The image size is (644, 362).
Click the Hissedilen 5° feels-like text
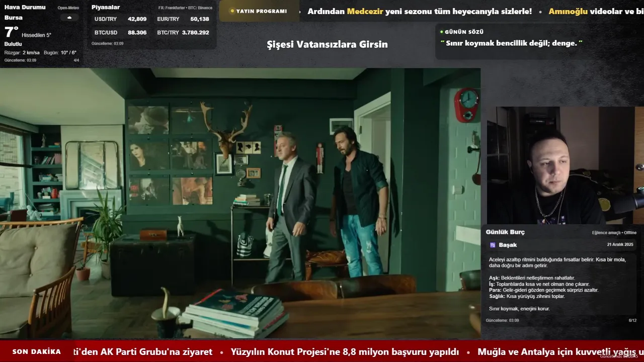point(36,35)
